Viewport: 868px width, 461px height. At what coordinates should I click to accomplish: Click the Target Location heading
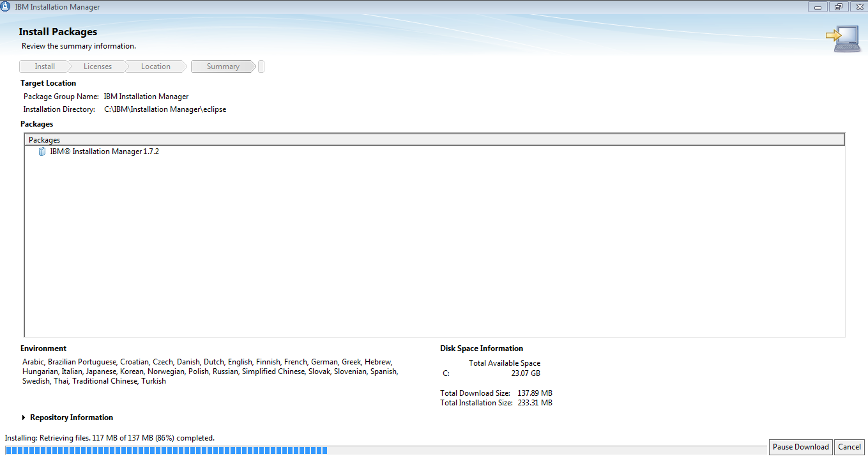pos(48,83)
